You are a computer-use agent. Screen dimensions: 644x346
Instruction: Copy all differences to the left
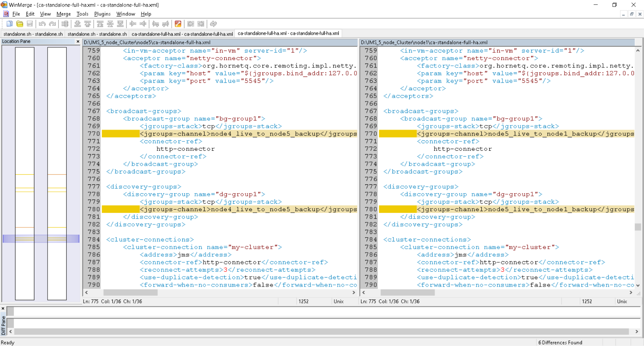[201, 24]
